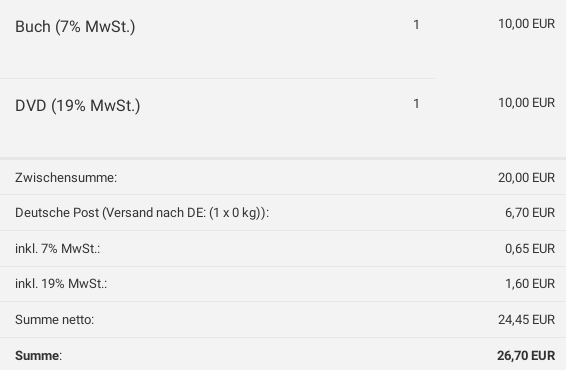Select the Buch (7% MwSt.) product name
Screen dimensions: 566x370
(75, 27)
